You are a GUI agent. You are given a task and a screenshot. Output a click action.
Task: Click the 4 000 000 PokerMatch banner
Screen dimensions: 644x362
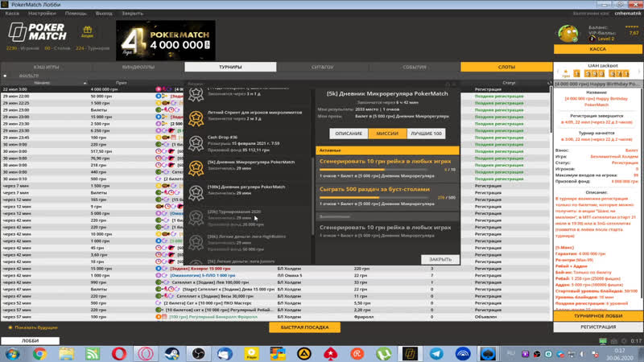tap(166, 41)
